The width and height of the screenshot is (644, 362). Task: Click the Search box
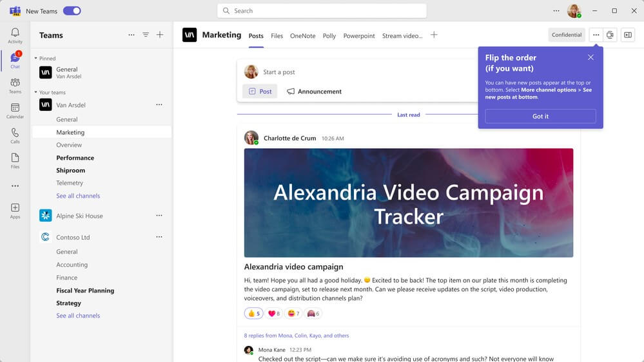point(322,11)
